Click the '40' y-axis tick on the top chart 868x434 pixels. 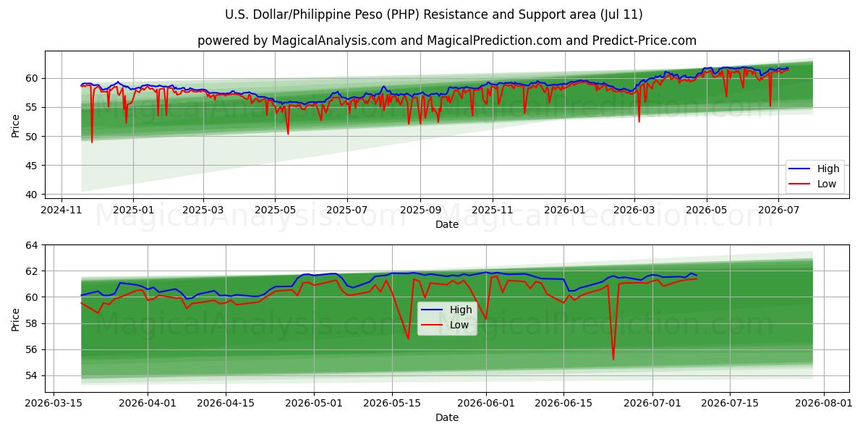point(33,195)
